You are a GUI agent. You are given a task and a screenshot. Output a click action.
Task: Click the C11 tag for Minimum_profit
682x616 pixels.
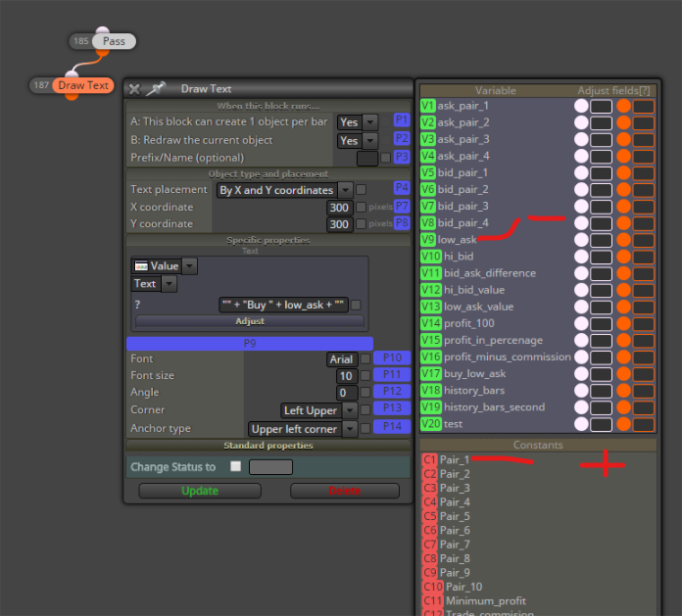(433, 600)
